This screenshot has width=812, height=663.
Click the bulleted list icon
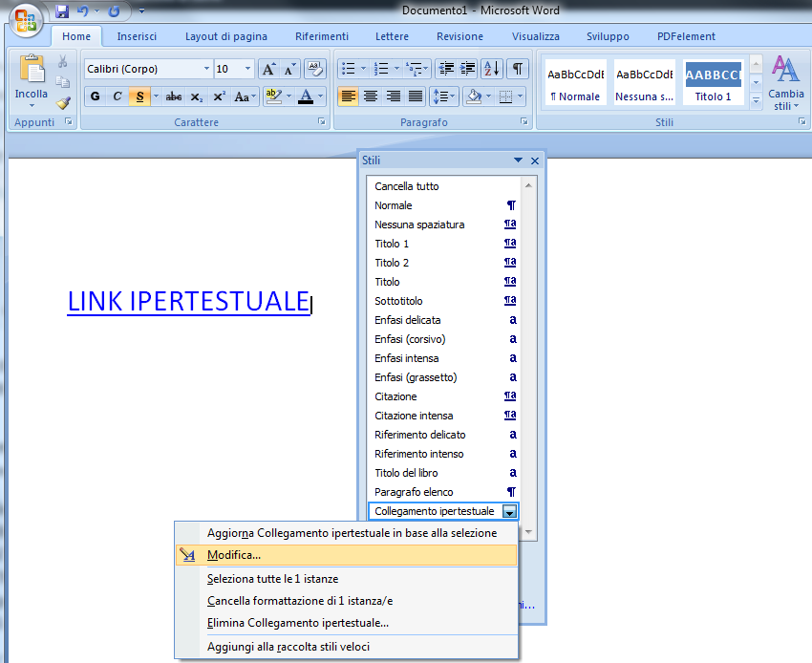tap(349, 69)
